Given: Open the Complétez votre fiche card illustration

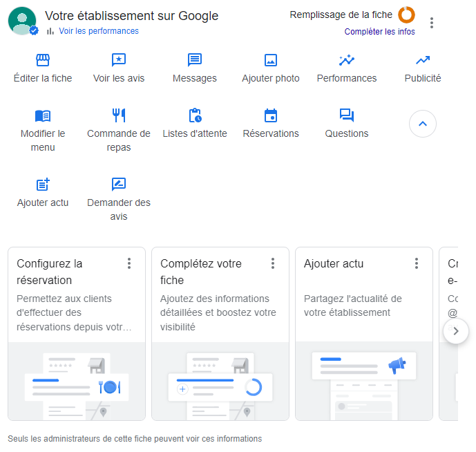Looking at the screenshot, I should (220, 382).
